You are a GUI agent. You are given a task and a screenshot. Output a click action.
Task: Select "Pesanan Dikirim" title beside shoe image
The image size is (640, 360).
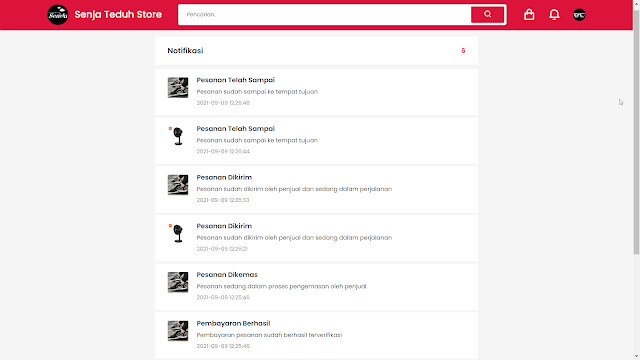coord(224,177)
